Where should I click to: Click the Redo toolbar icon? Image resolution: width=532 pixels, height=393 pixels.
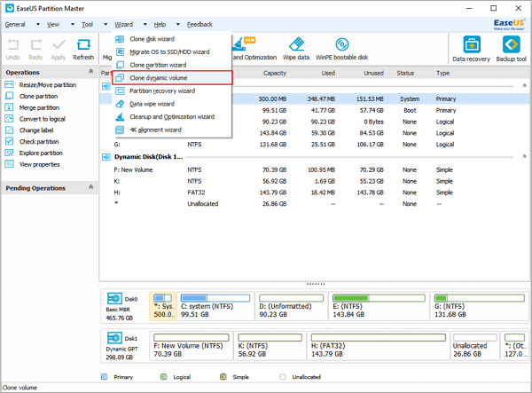[x=35, y=44]
